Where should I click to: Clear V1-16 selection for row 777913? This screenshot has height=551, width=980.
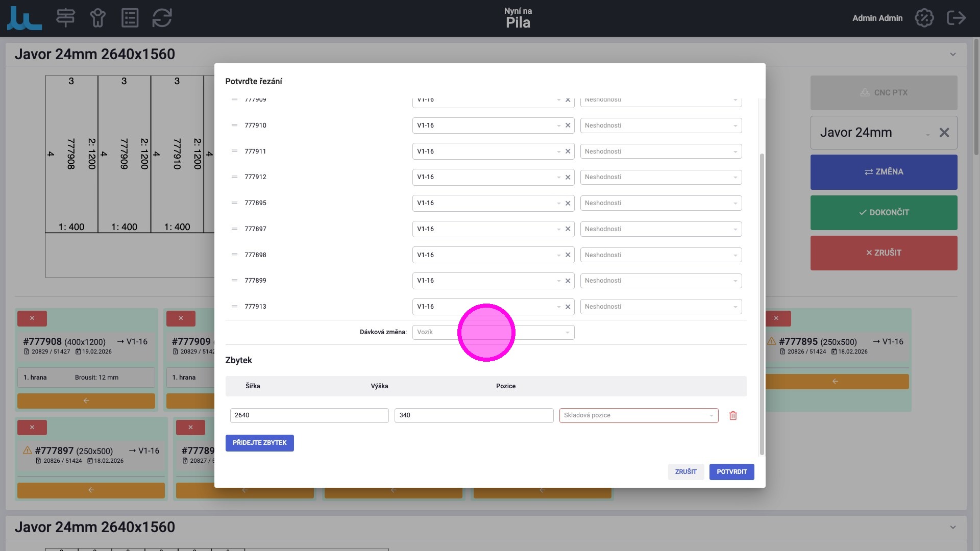point(568,307)
